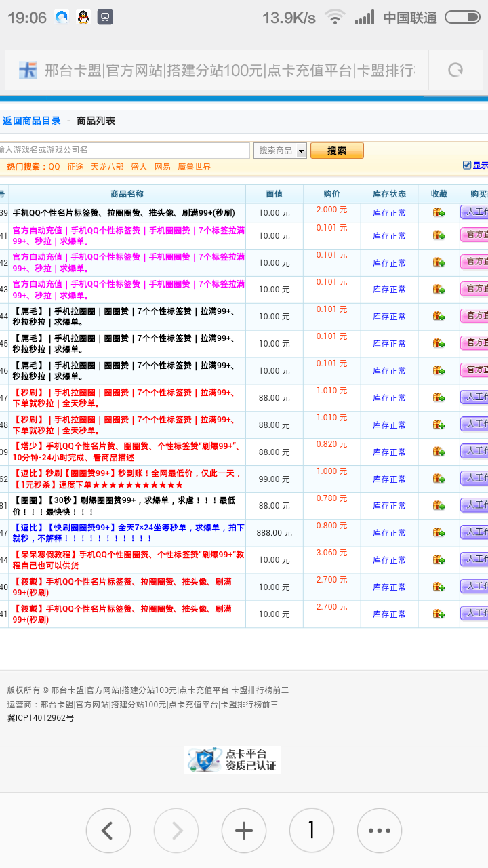Click 库存正常 in the 2.000 元 row
This screenshot has width=488, height=868.
click(390, 213)
